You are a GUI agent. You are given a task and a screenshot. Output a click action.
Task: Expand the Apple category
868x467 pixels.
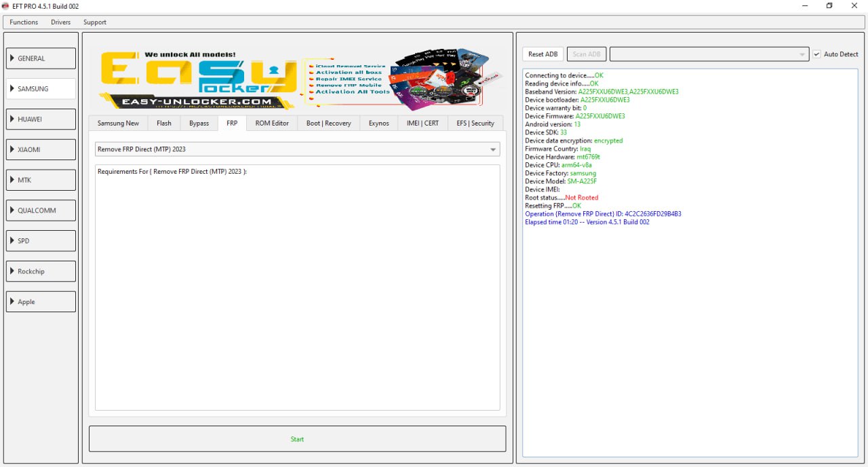coord(41,302)
